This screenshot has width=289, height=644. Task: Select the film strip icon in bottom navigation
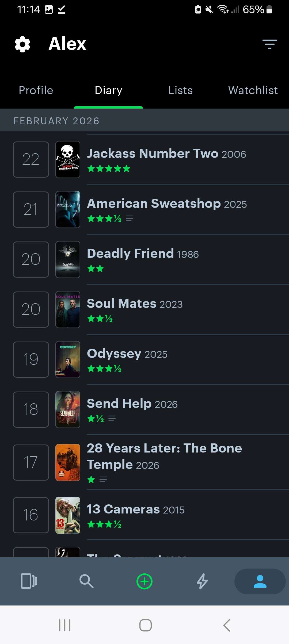tap(29, 581)
